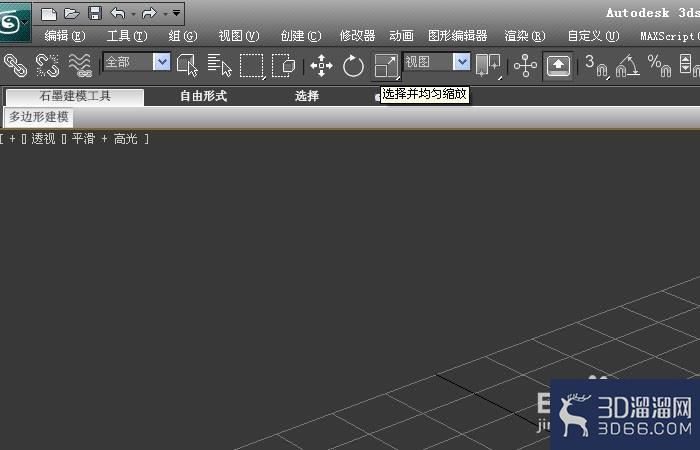Viewport: 700px width, 450px height.
Task: Switch to the 自由形式 tab
Action: point(204,96)
